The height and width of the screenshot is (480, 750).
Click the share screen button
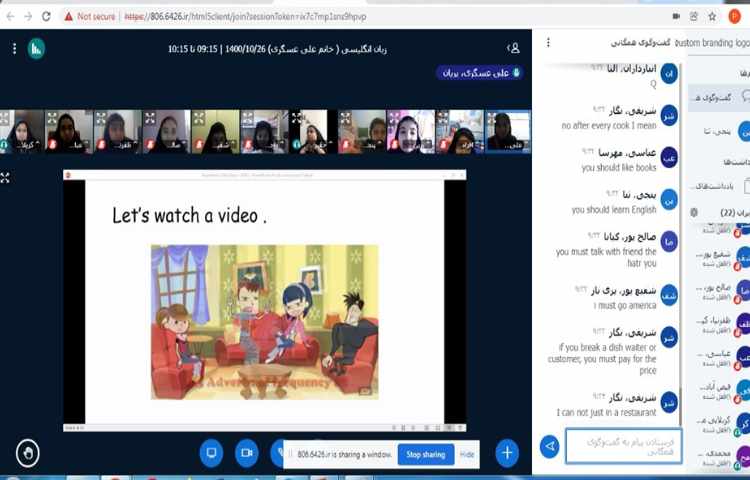click(211, 452)
